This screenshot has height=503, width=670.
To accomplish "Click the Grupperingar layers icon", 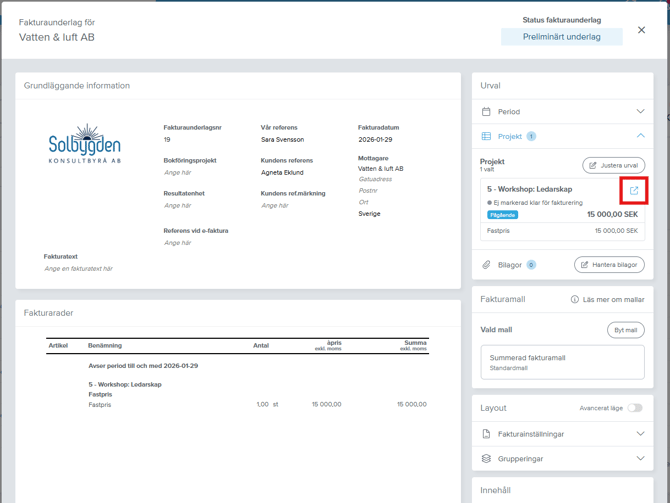I will point(486,459).
